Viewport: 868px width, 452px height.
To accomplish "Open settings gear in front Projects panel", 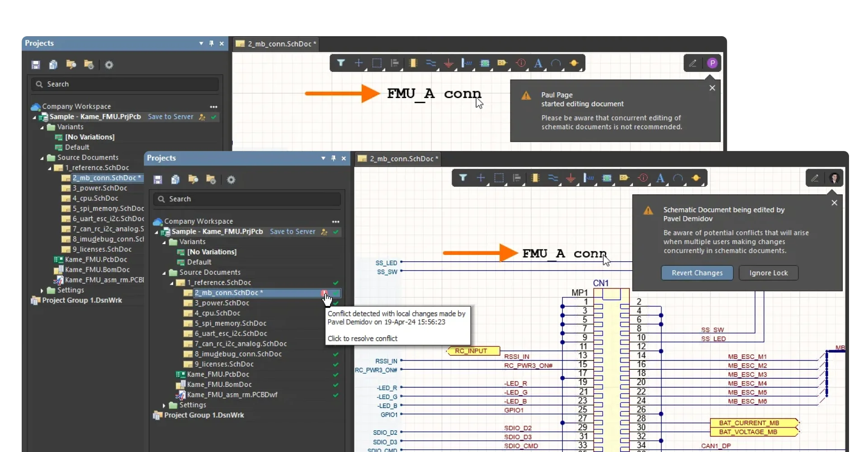I will tap(231, 180).
